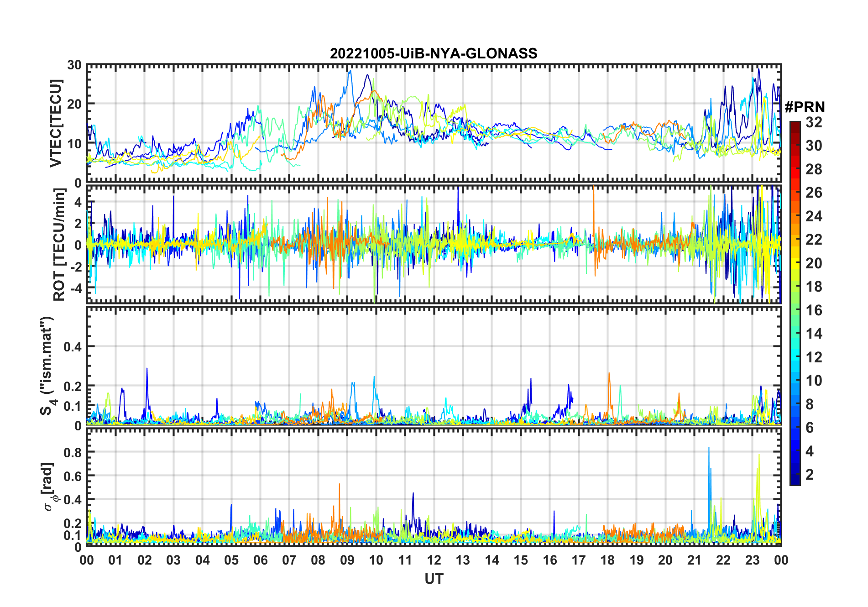The image size is (868, 607).
Task: Click the PRN rainbow colorbar
Action: pos(795,303)
